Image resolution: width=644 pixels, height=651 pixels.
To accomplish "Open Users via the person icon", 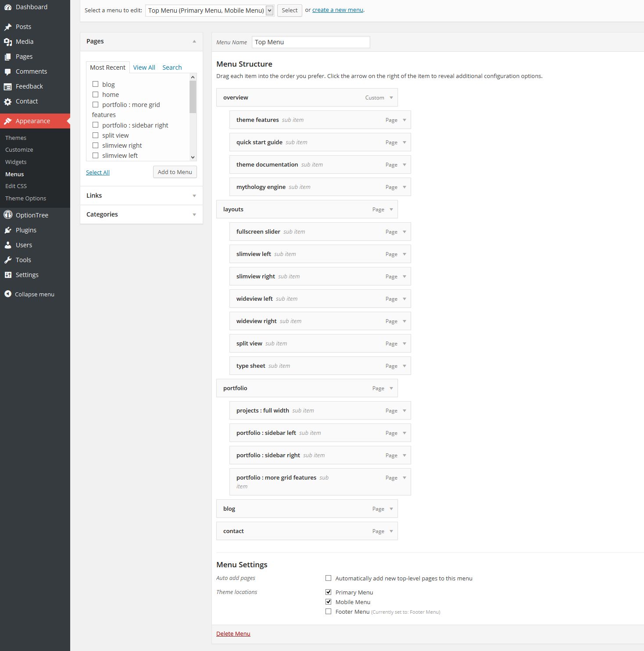I will pos(8,245).
